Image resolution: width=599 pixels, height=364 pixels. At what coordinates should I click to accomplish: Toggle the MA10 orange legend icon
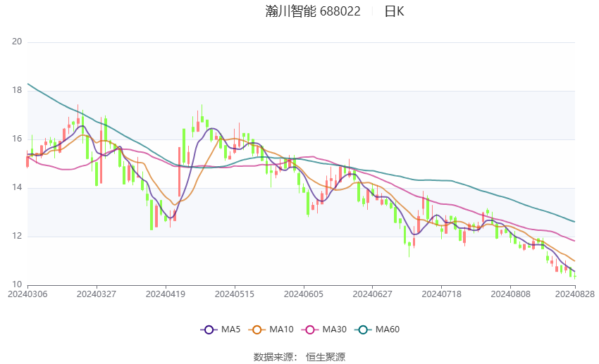pos(257,330)
